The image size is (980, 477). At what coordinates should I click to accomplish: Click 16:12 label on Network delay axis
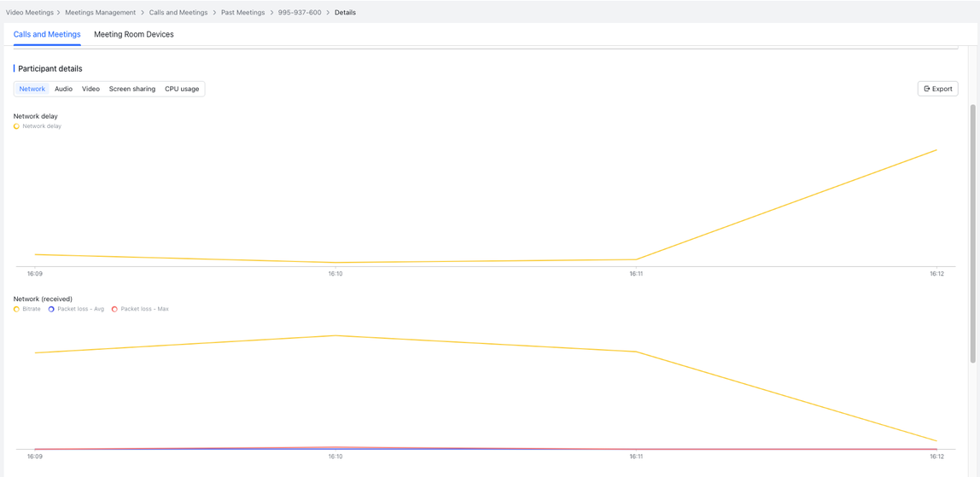click(x=936, y=274)
